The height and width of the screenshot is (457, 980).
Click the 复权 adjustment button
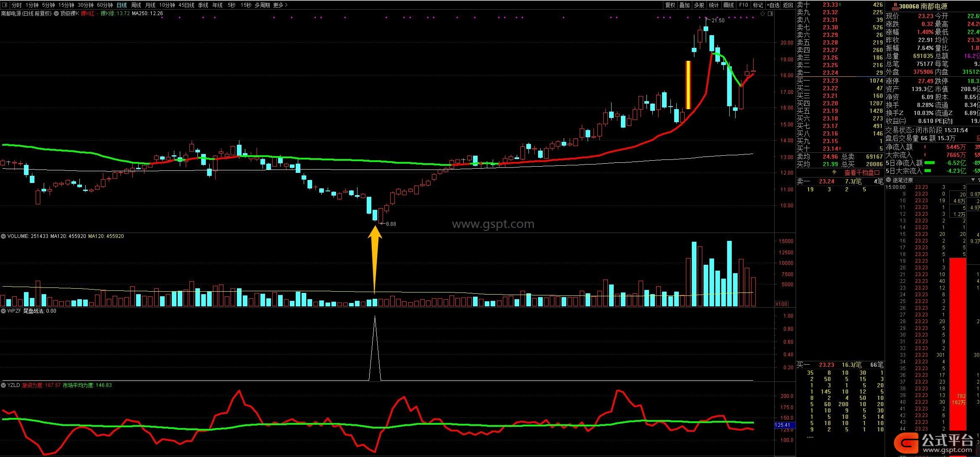(670, 5)
